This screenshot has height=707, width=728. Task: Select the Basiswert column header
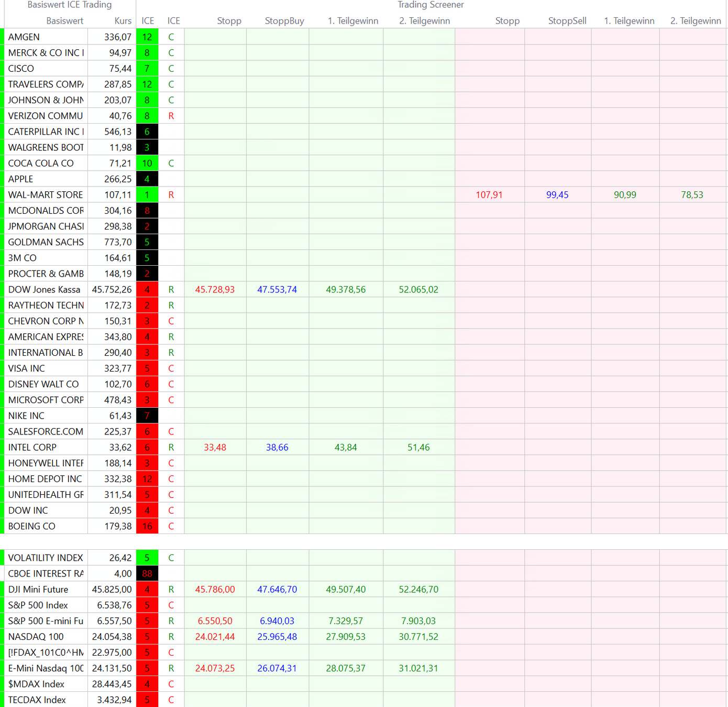[64, 21]
